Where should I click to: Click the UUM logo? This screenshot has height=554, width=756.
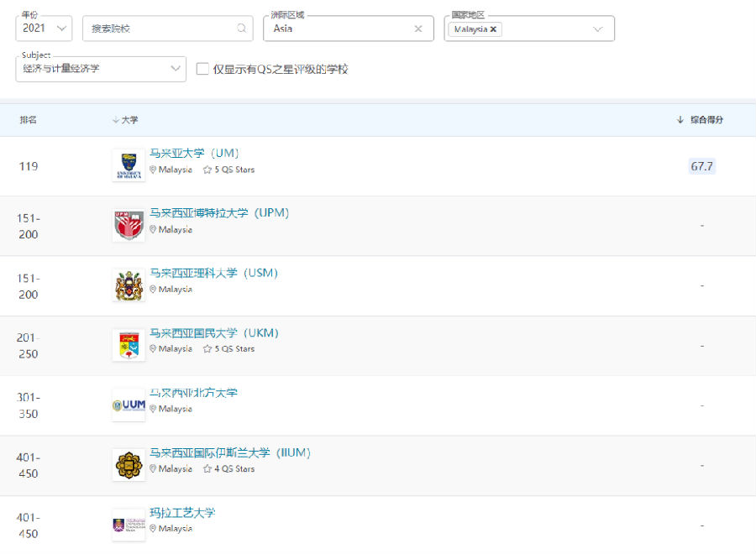(129, 405)
